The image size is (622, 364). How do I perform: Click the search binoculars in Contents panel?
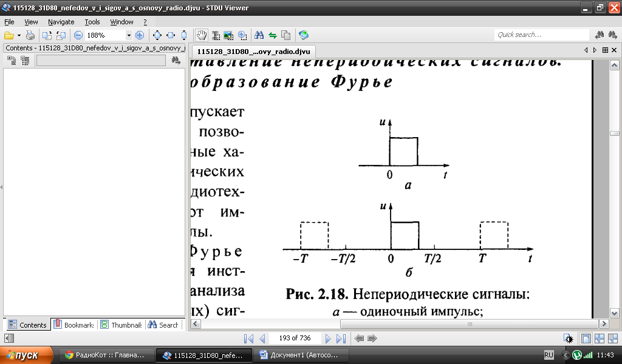176,60
